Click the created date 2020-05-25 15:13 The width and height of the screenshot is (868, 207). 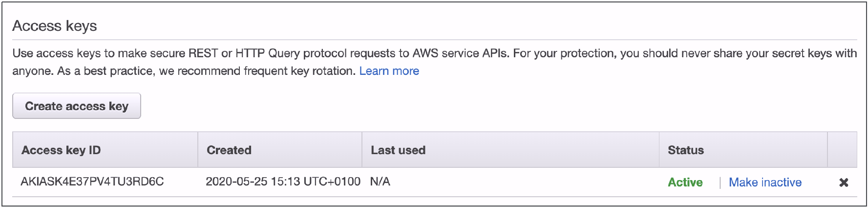[x=253, y=182]
